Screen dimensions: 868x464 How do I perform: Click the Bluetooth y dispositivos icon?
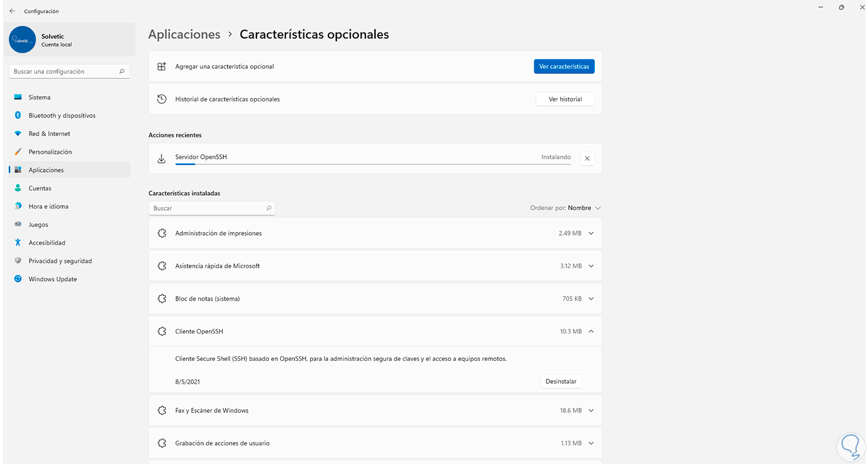(x=18, y=115)
